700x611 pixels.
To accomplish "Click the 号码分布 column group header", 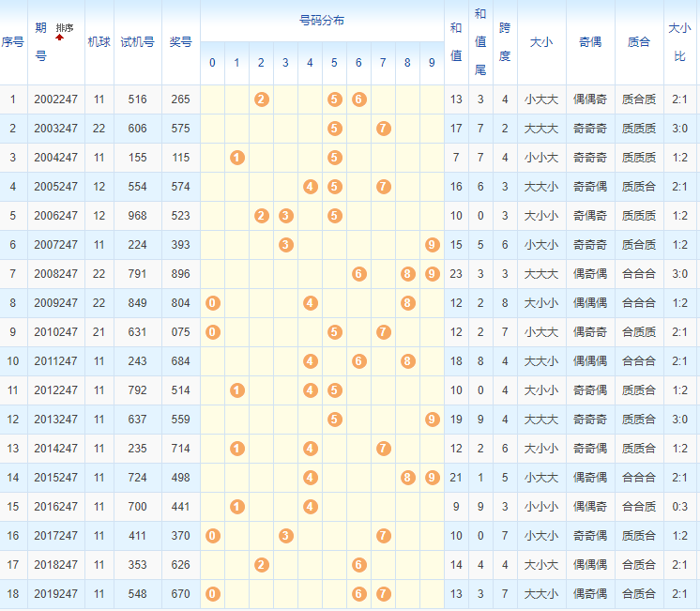I will coord(322,21).
